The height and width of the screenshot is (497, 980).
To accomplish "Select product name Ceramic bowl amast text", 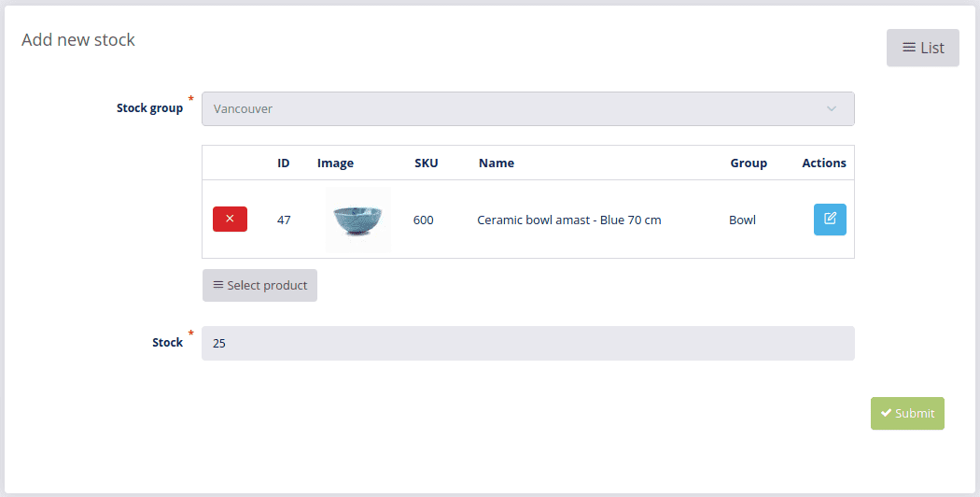I will [x=533, y=220].
